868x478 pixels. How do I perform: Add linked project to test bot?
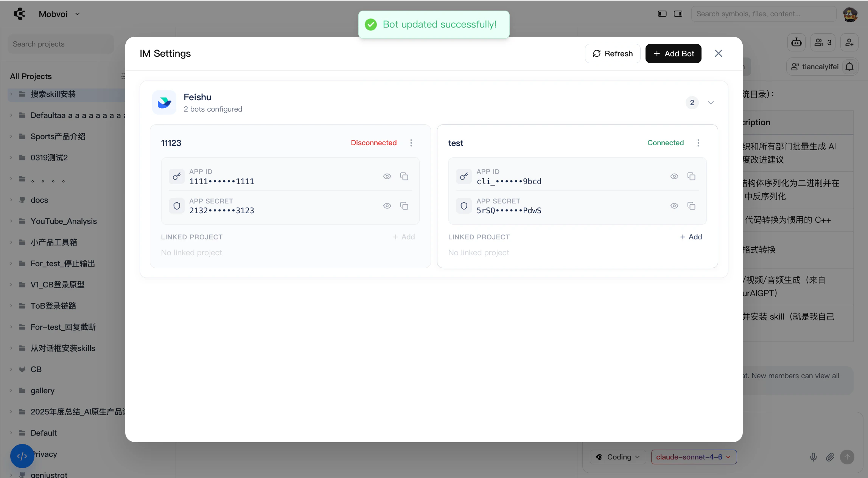click(691, 237)
